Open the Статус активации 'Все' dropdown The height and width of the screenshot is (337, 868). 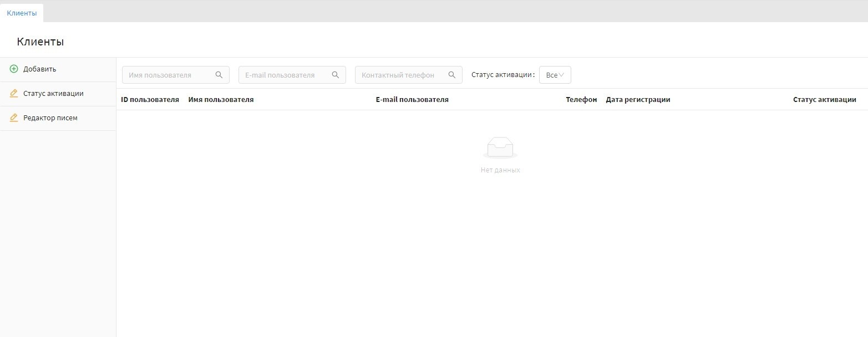(x=555, y=75)
